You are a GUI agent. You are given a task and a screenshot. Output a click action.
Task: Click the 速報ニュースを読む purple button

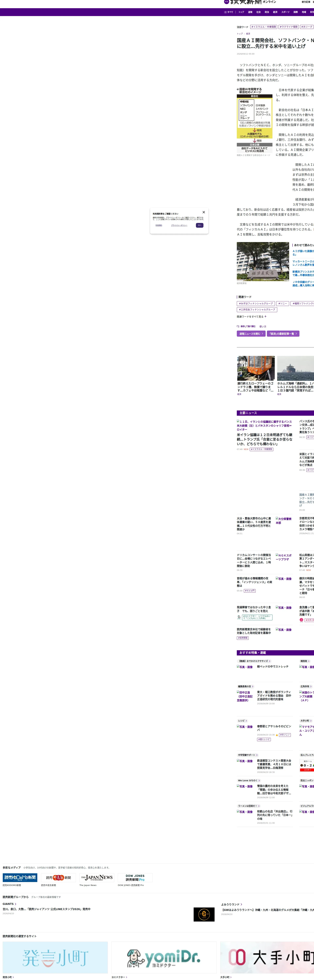click(251, 334)
